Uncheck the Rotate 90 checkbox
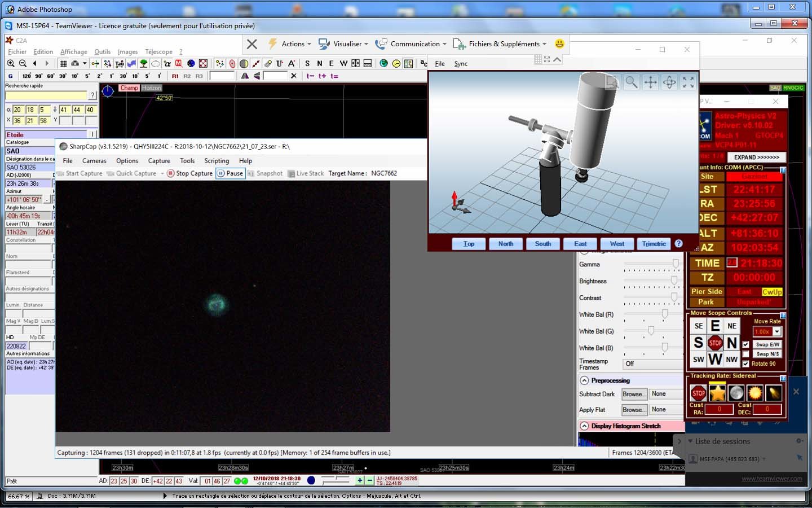 [746, 364]
